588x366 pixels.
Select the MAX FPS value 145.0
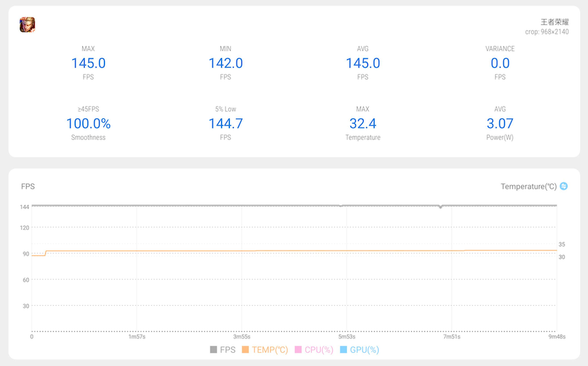pos(88,63)
